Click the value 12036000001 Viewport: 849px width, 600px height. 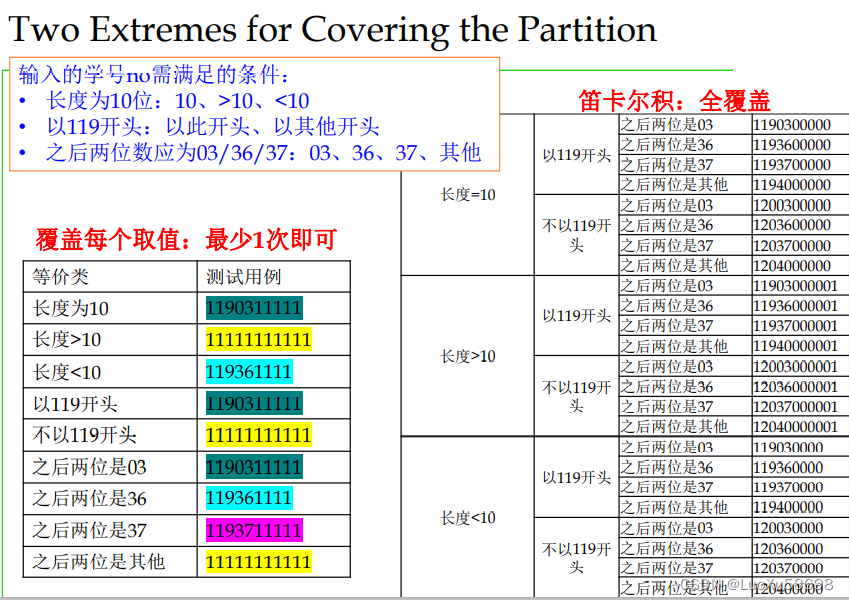[795, 387]
